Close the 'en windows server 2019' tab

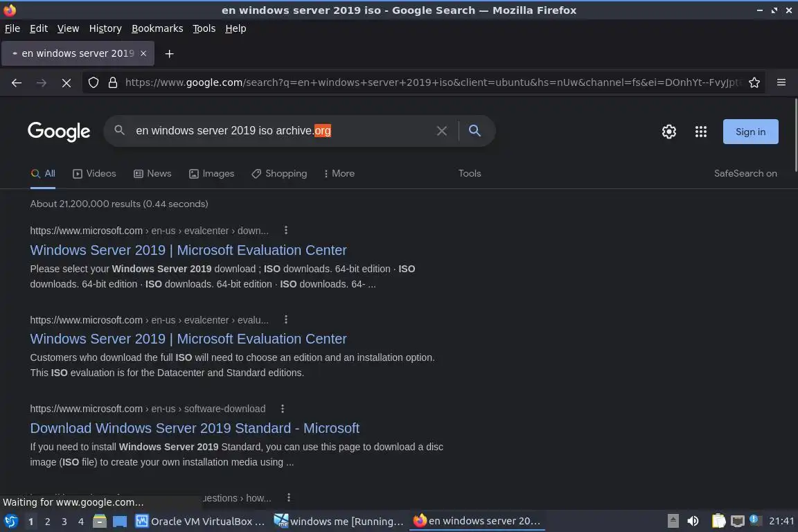[x=143, y=53]
